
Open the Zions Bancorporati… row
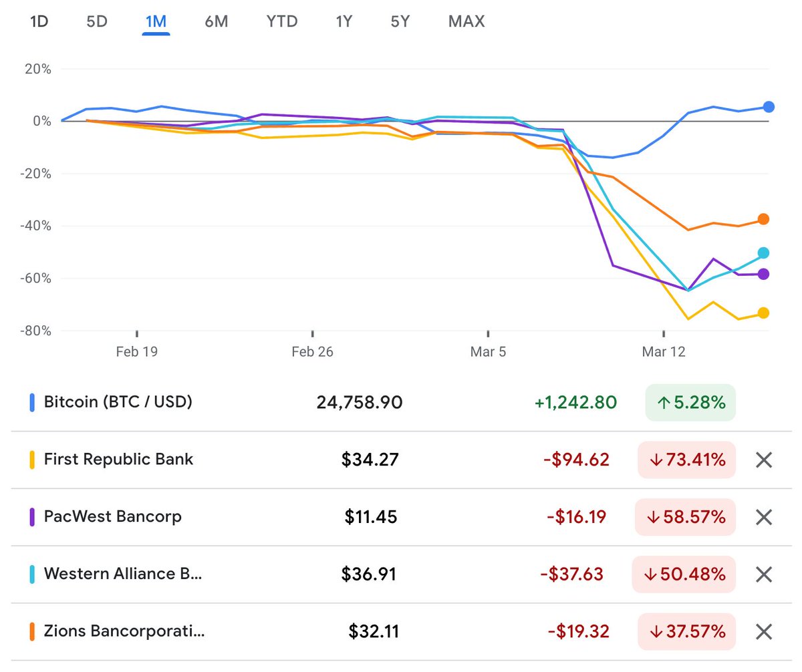pyautogui.click(x=401, y=632)
